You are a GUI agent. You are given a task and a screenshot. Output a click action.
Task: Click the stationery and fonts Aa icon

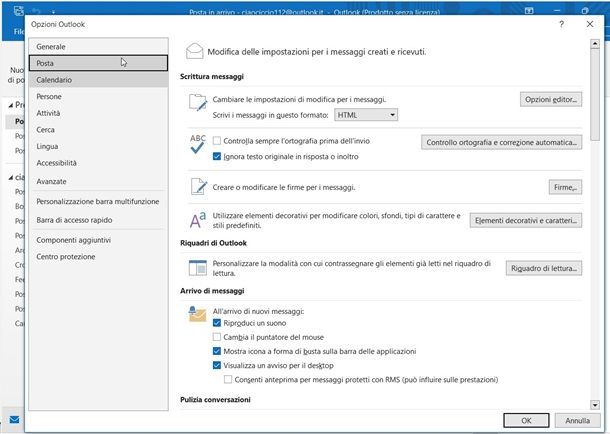[198, 220]
